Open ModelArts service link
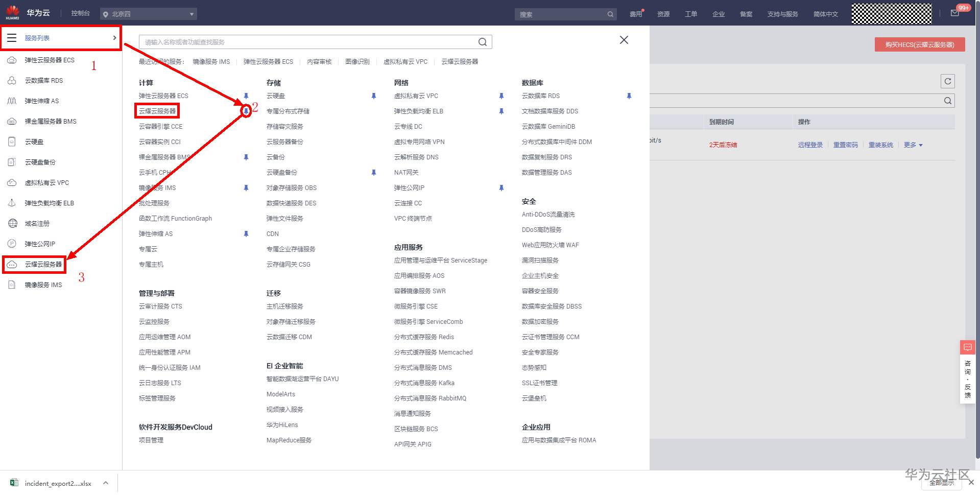The image size is (980, 495). pos(281,394)
